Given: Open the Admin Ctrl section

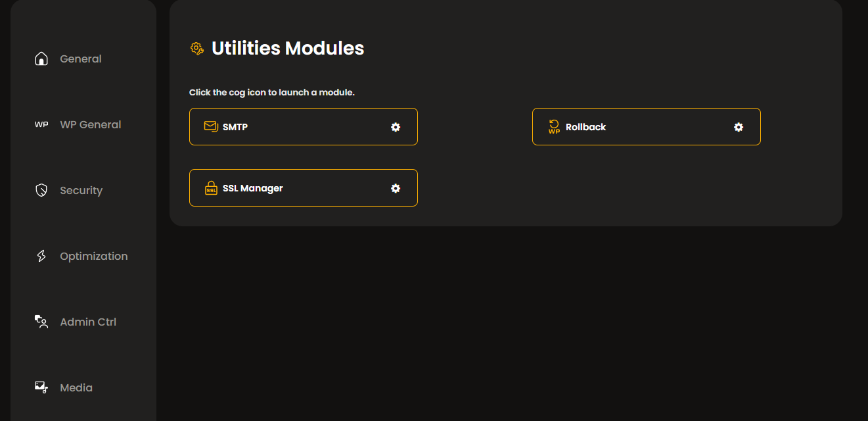Looking at the screenshot, I should point(88,321).
